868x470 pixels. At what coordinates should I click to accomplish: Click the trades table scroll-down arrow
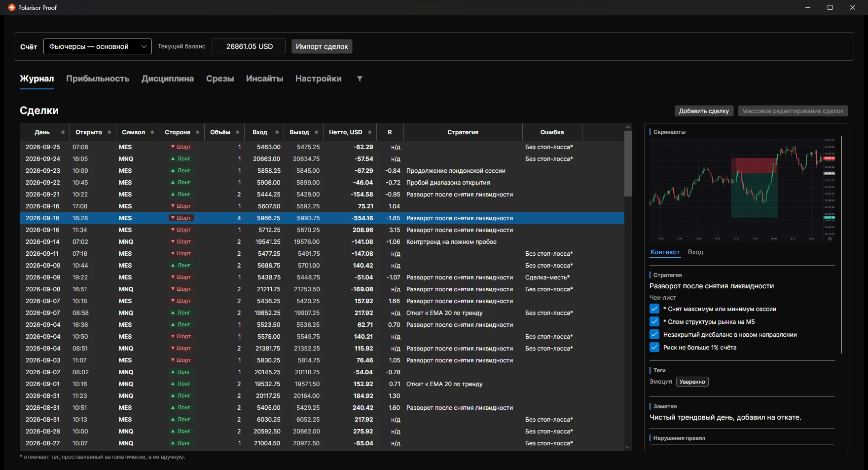[628, 447]
